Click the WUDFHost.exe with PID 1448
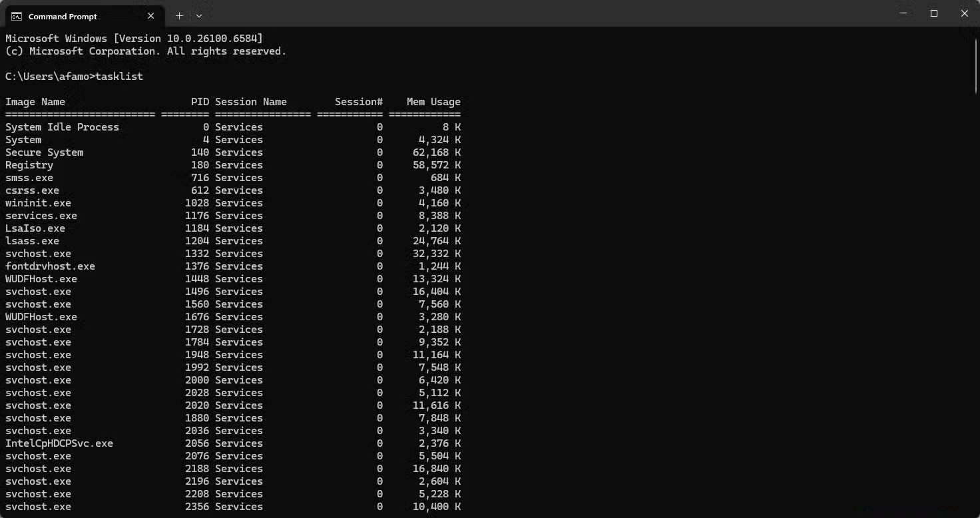 click(41, 278)
